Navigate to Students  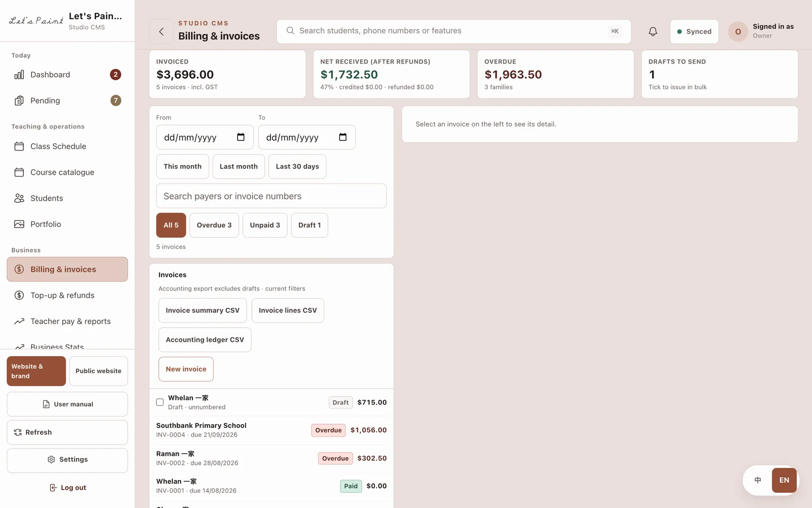point(67,198)
